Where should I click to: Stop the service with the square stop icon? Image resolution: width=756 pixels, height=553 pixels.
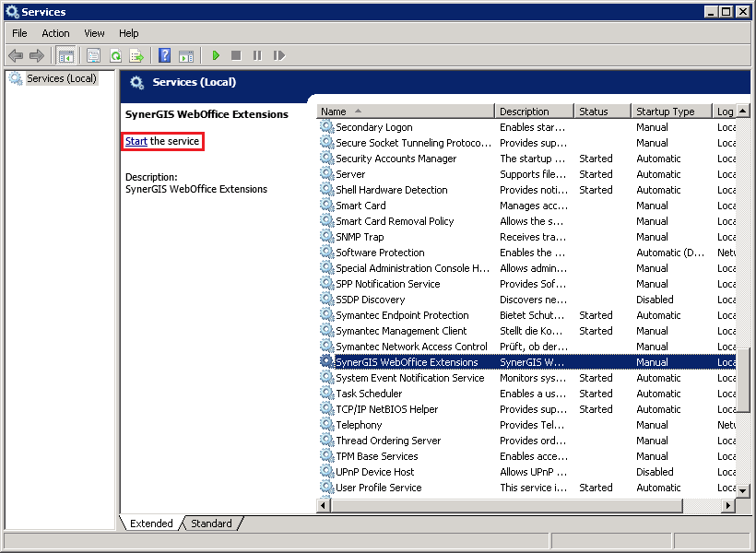tap(237, 55)
